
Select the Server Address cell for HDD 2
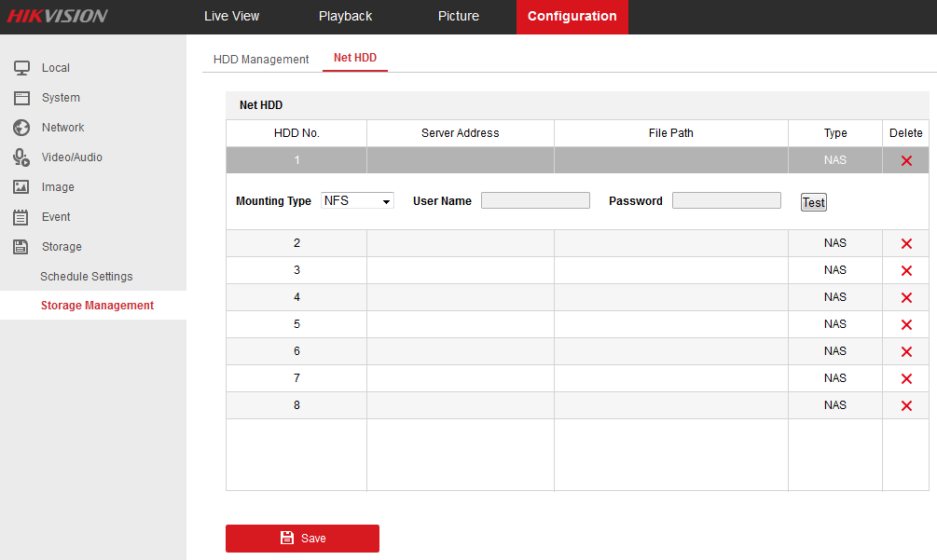point(460,243)
